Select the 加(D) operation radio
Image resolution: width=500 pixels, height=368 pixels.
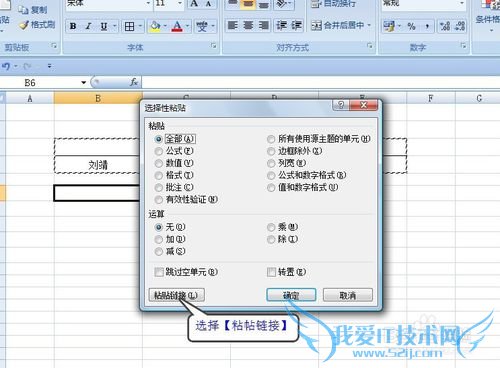170,239
